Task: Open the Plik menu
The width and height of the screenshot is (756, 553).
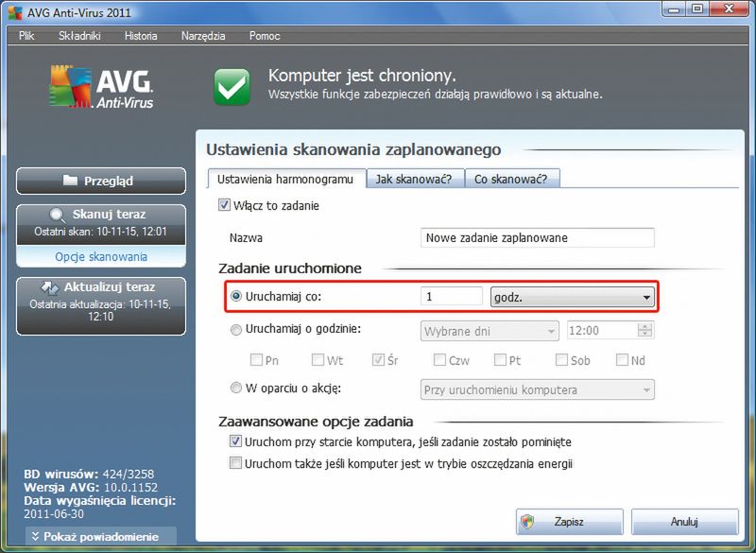Action: (26, 36)
